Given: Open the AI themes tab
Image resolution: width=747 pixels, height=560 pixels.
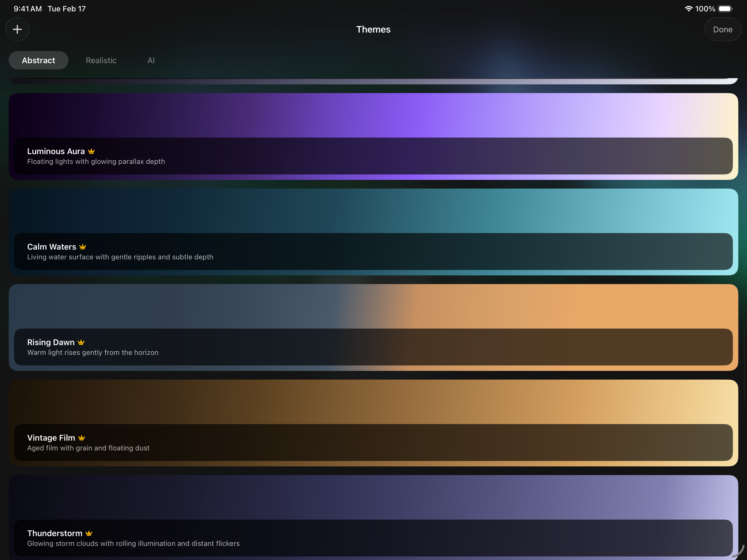Looking at the screenshot, I should point(151,61).
